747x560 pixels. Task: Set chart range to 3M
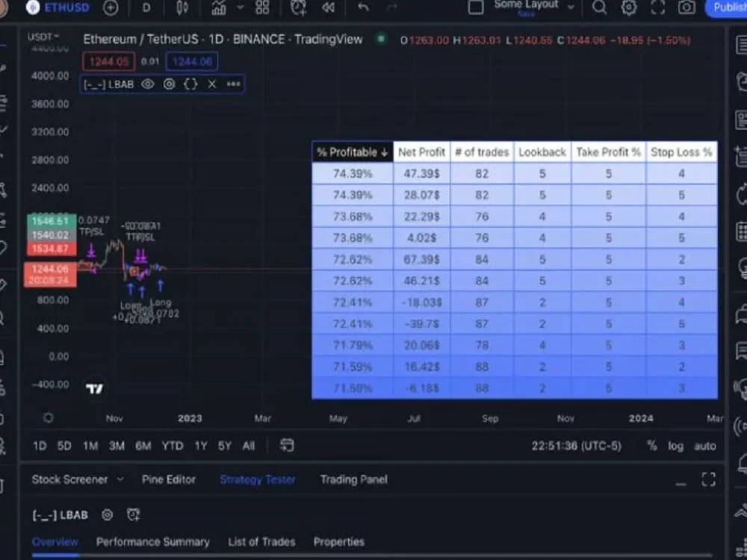pyautogui.click(x=117, y=447)
